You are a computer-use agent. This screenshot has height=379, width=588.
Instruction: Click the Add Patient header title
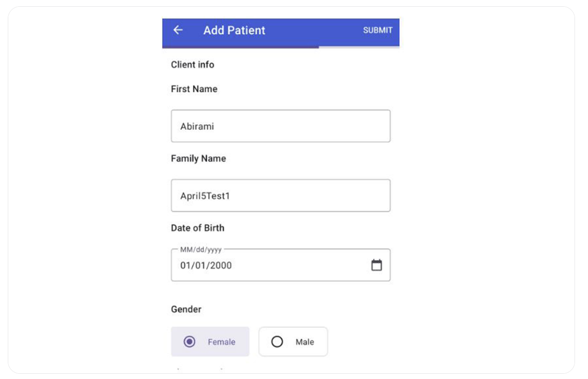[234, 30]
